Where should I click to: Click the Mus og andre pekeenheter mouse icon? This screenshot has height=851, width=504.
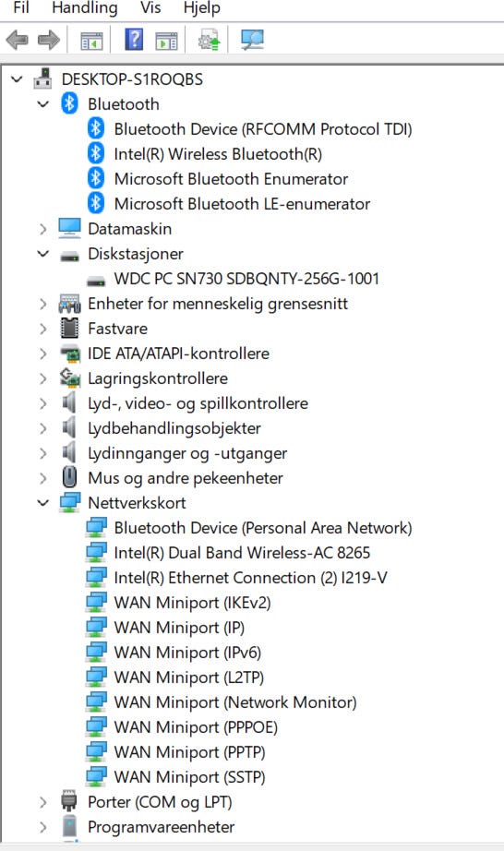[x=69, y=478]
